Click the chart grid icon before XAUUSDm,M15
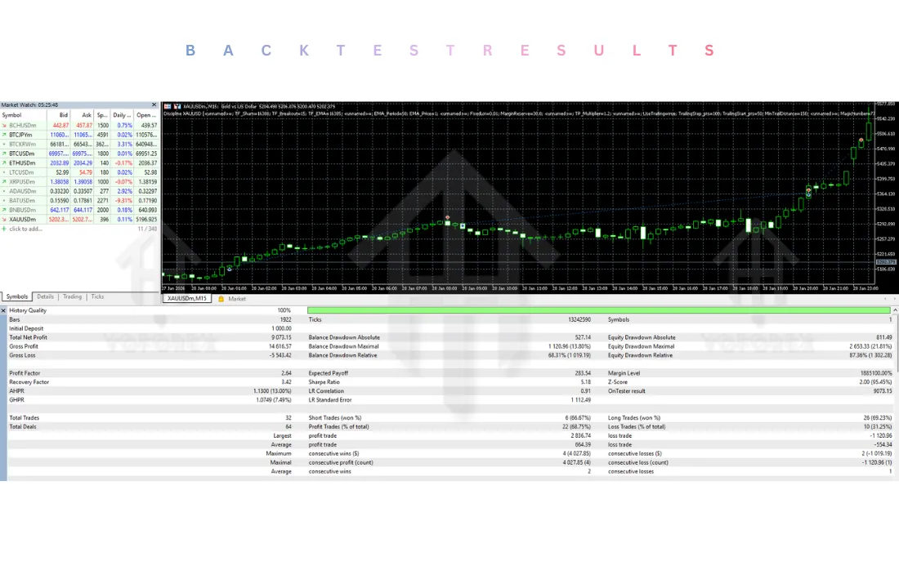899x588 pixels. (168, 106)
